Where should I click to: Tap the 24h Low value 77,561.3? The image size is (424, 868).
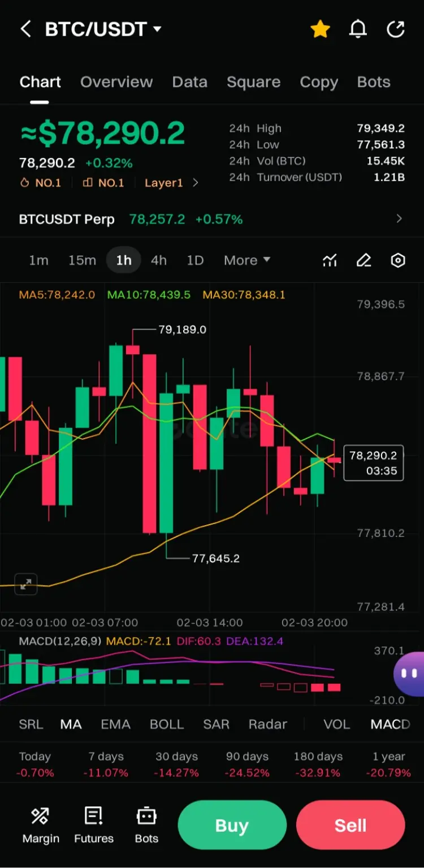[x=380, y=145]
